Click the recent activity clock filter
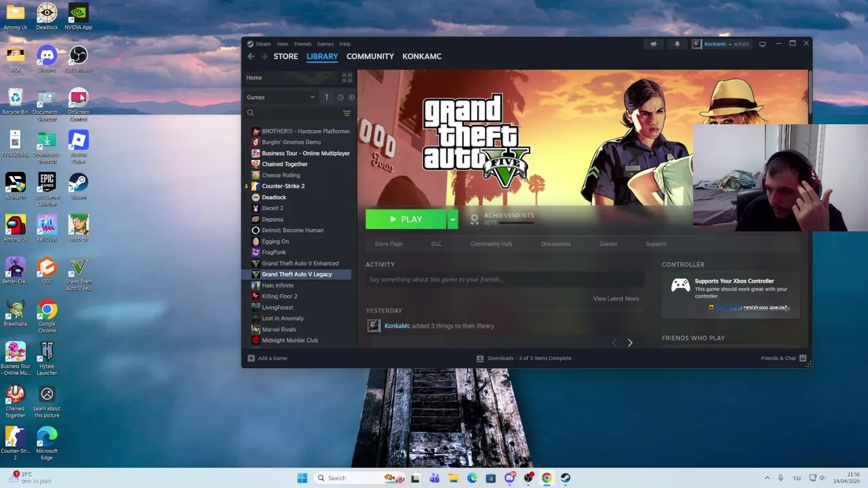The width and height of the screenshot is (868, 488). 340,97
